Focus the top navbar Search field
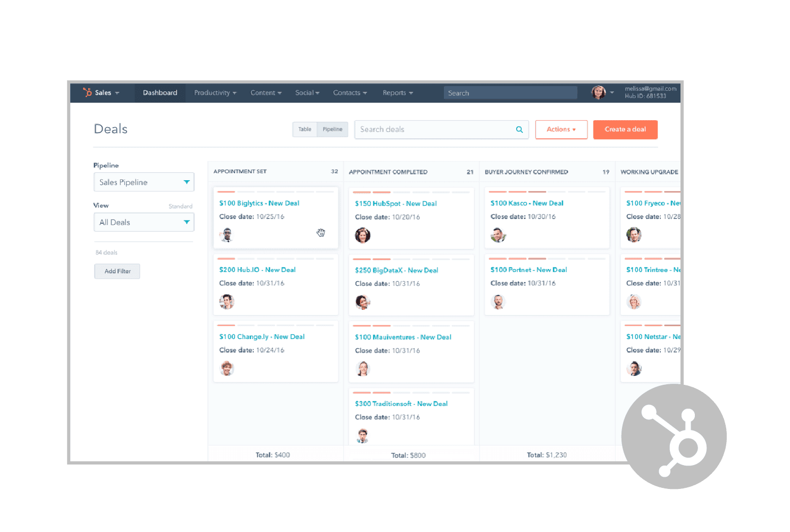This screenshot has height=532, width=790. 510,93
